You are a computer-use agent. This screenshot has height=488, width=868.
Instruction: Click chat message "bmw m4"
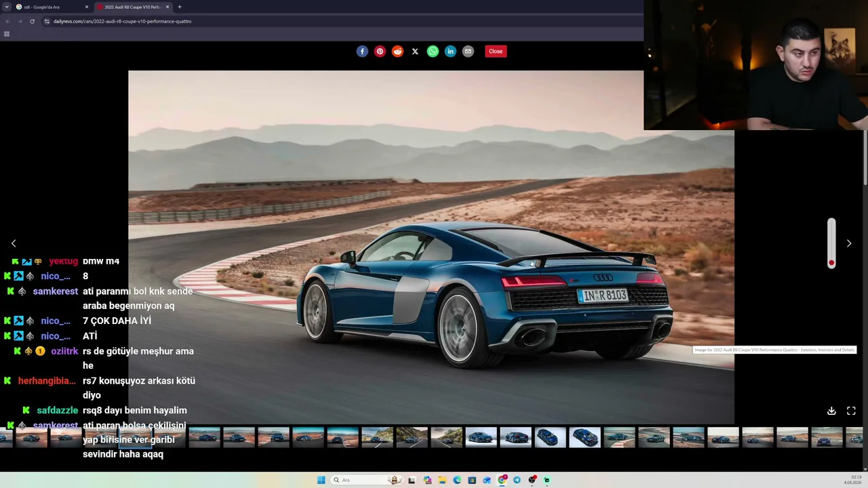click(101, 261)
